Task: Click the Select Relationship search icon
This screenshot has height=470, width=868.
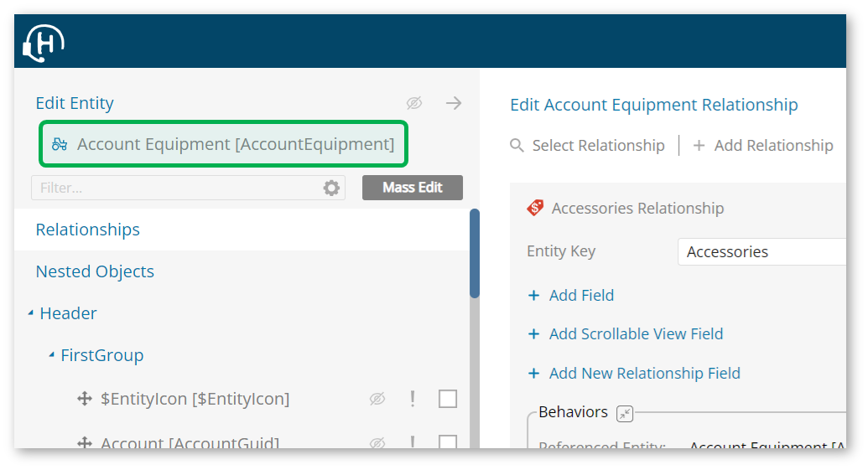Action: click(x=517, y=146)
